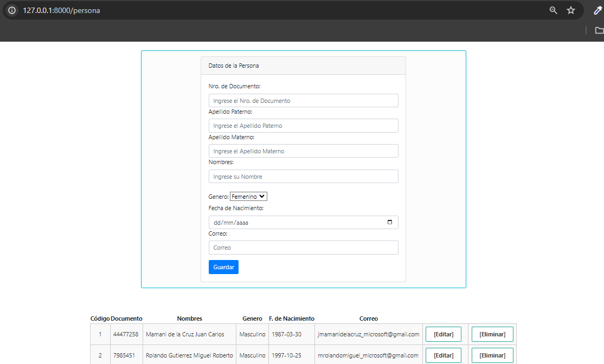Click the jmamanidelacruz email cell
This screenshot has width=604, height=364.
point(368,334)
